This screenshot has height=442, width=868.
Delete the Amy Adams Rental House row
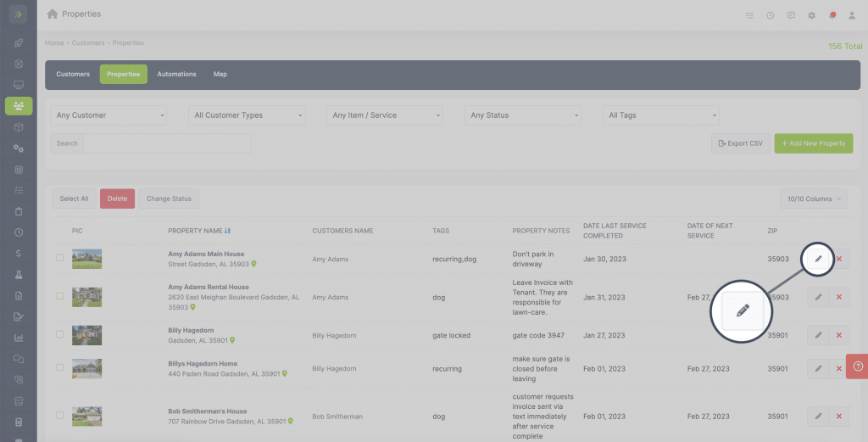(839, 298)
